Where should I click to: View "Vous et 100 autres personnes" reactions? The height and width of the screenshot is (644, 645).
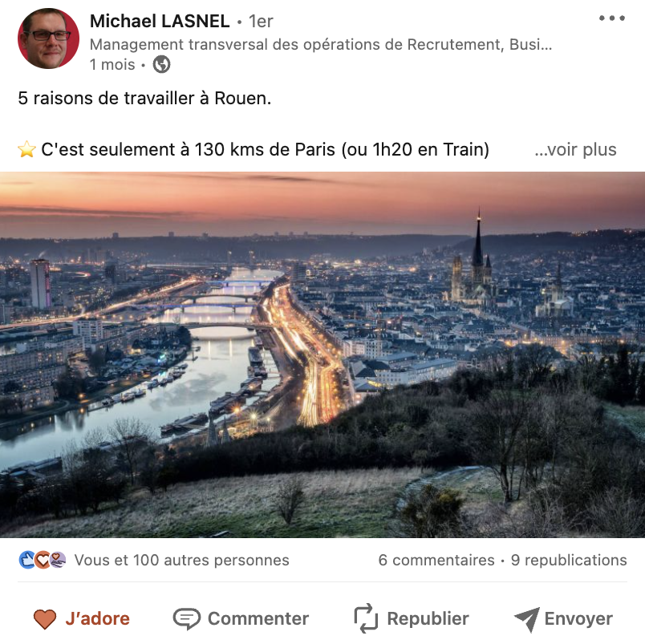tap(181, 560)
